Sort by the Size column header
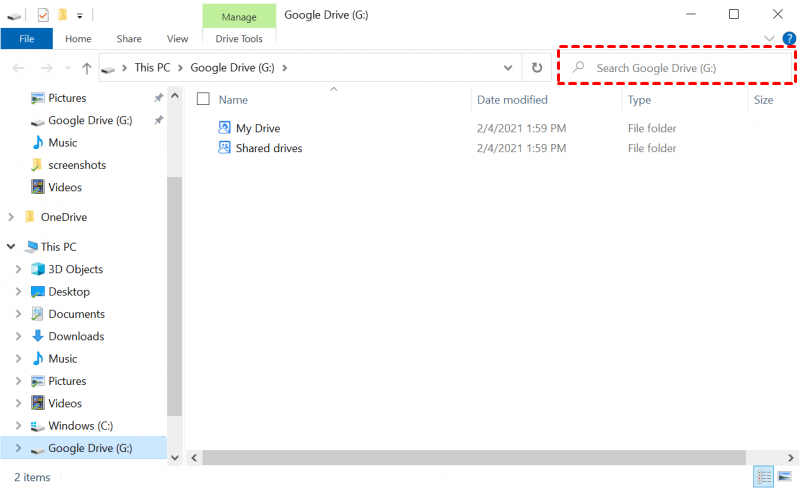This screenshot has height=488, width=800. [763, 100]
